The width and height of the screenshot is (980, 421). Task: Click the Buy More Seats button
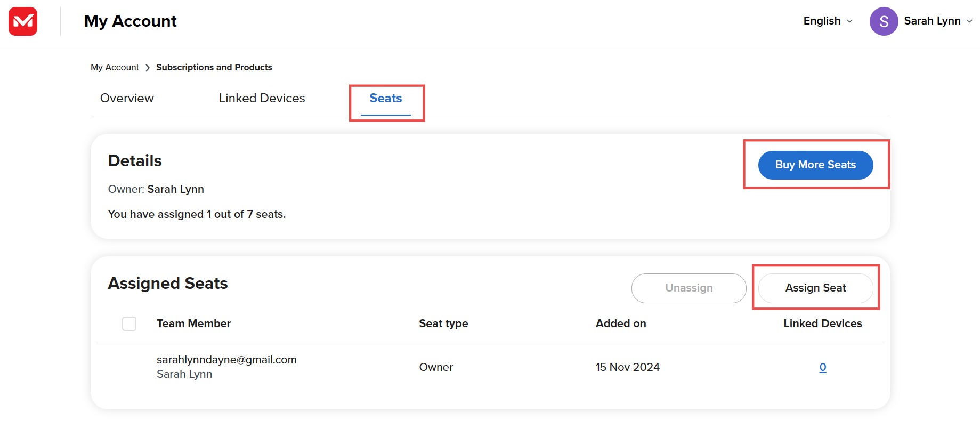pyautogui.click(x=815, y=165)
